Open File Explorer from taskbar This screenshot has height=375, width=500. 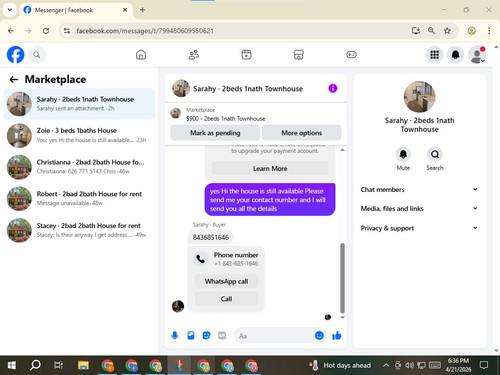[83, 365]
